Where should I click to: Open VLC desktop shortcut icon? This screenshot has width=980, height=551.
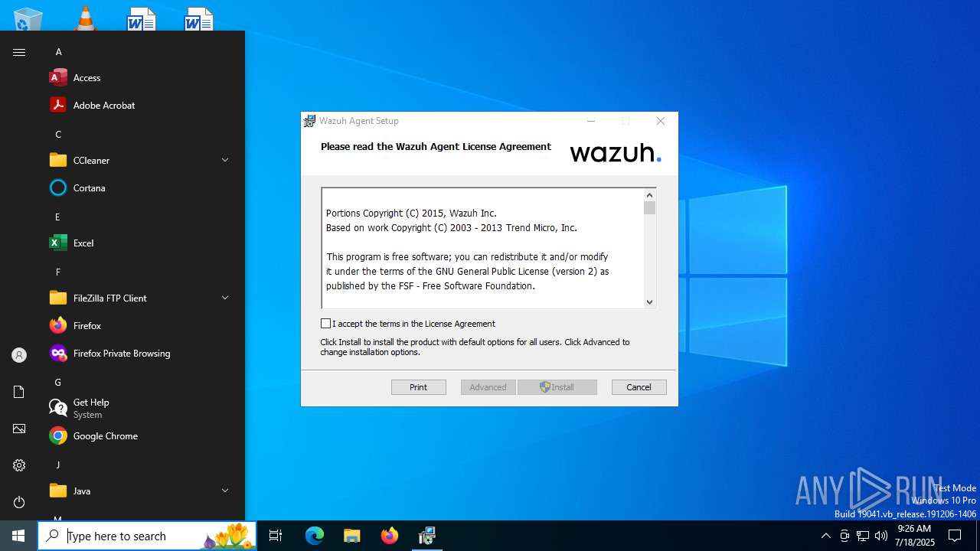86,18
